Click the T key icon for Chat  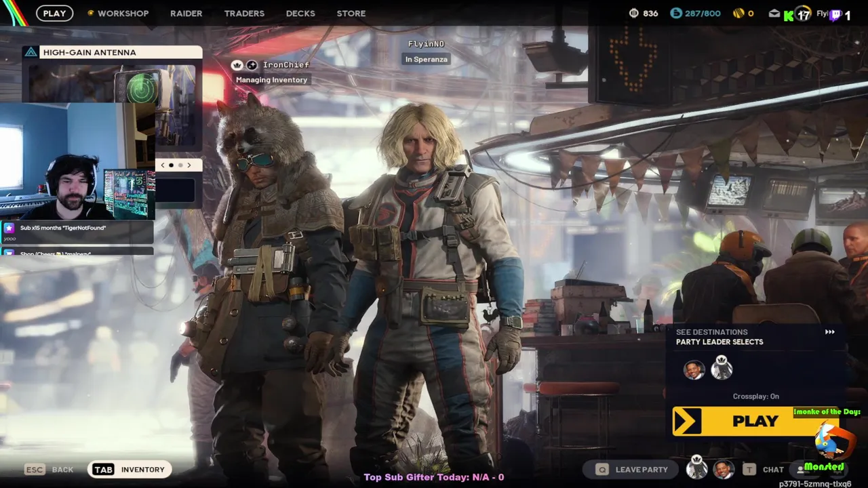point(749,469)
